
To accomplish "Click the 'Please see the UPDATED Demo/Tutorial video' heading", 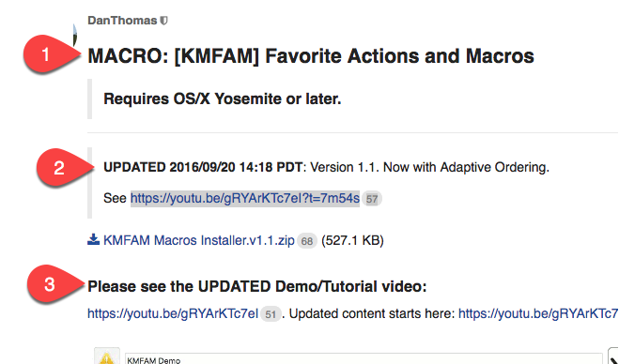I will point(257,286).
